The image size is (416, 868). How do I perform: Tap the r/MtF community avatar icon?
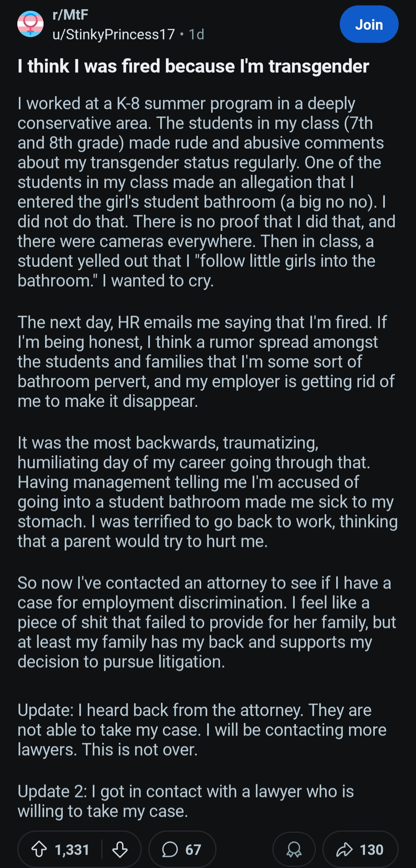pos(30,24)
